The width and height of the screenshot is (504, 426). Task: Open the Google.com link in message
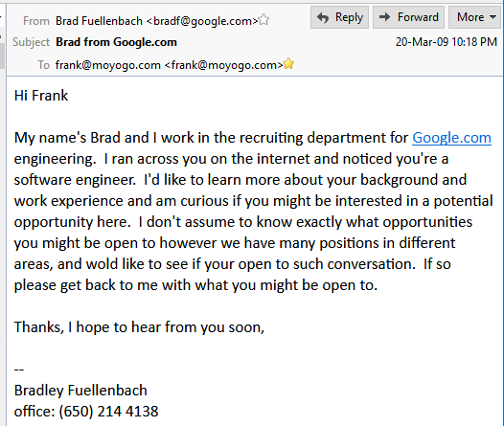click(451, 138)
